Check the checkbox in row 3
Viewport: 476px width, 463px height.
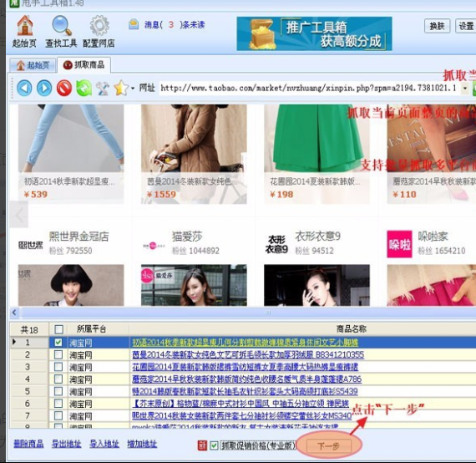pos(58,367)
